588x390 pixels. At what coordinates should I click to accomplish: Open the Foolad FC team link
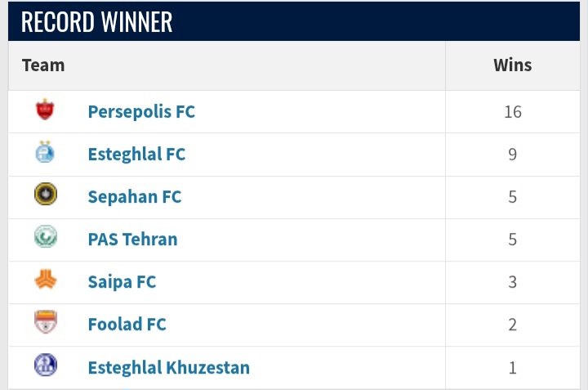click(127, 325)
